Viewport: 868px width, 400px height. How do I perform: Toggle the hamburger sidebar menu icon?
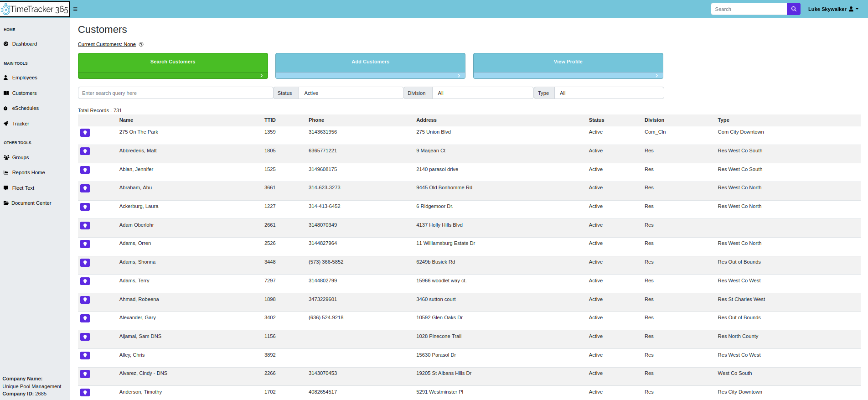(x=75, y=9)
